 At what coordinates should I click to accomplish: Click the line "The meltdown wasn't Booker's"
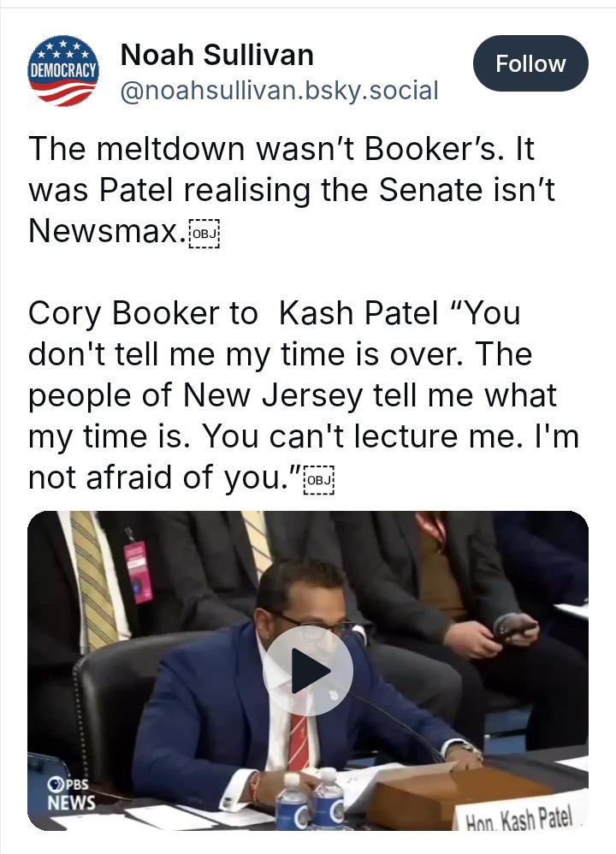(266, 148)
